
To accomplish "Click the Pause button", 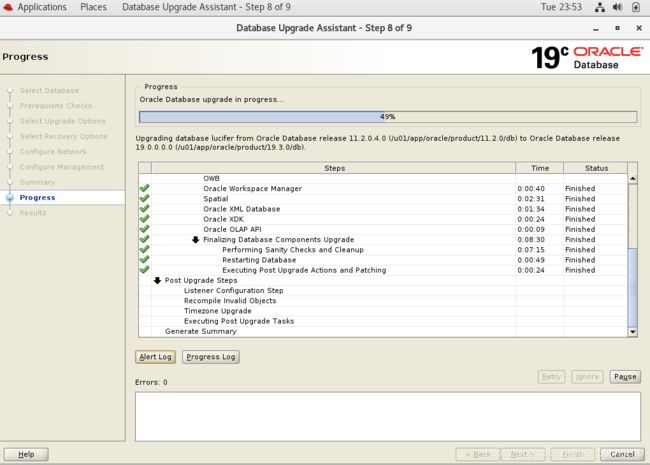I will (x=625, y=377).
